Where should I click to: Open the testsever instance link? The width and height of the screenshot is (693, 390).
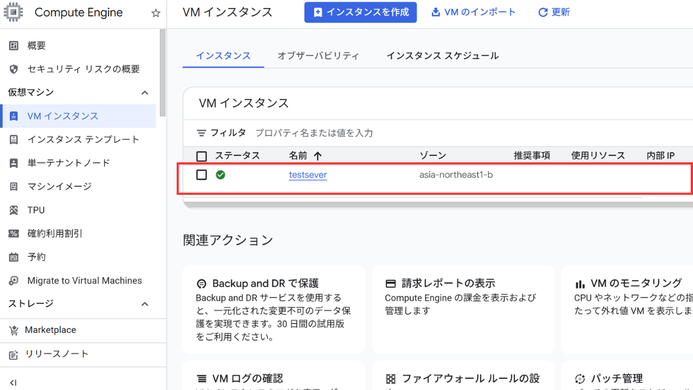(308, 175)
